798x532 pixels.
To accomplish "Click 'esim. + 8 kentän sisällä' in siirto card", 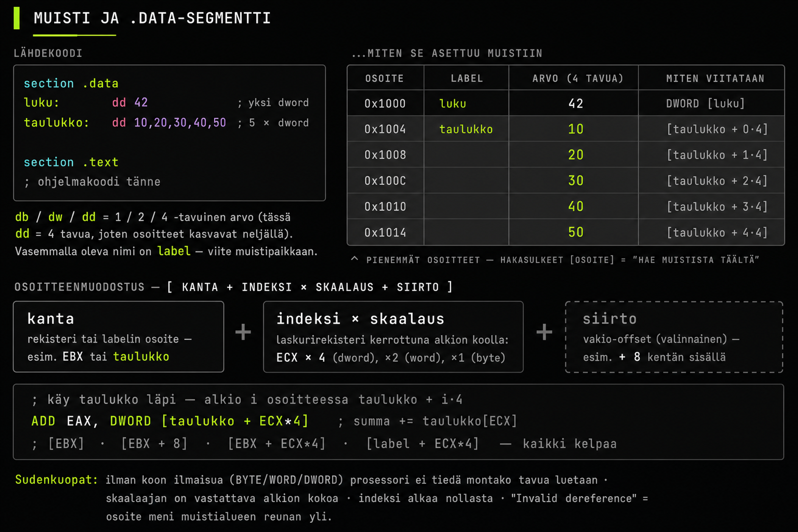I will pyautogui.click(x=654, y=357).
